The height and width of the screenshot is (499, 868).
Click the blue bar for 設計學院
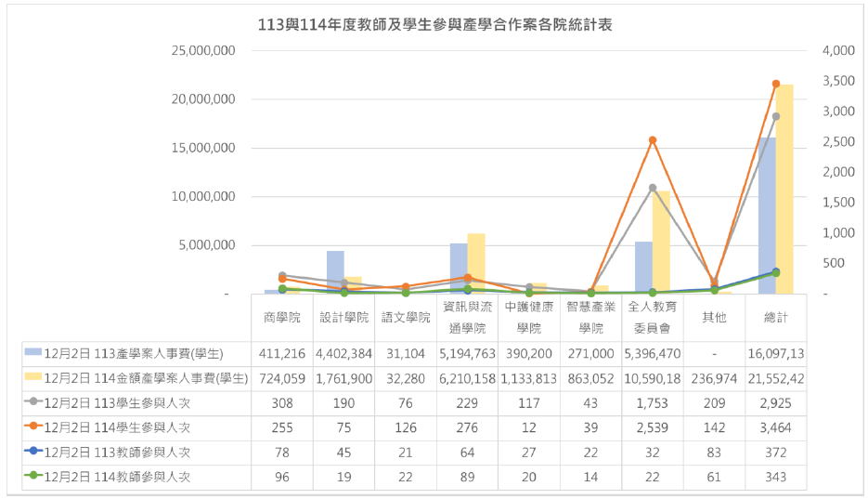[x=335, y=271]
